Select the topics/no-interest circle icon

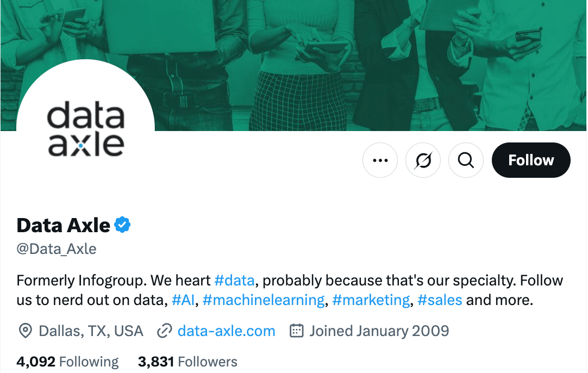point(423,160)
